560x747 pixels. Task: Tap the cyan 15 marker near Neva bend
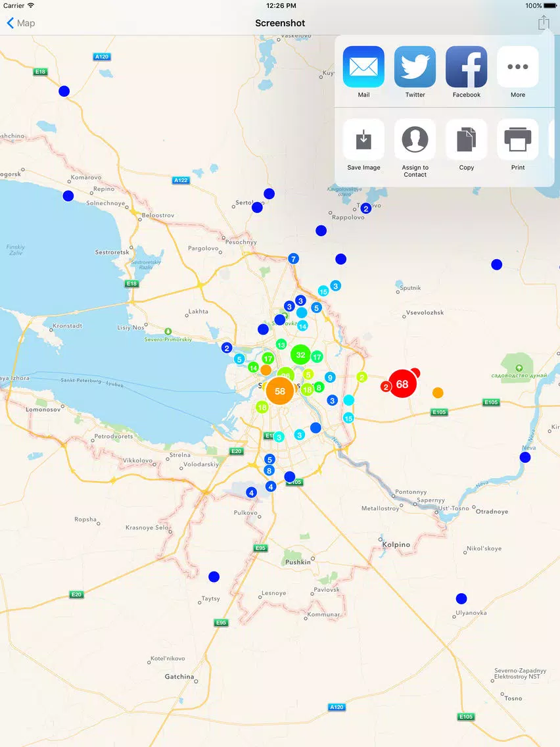348,418
